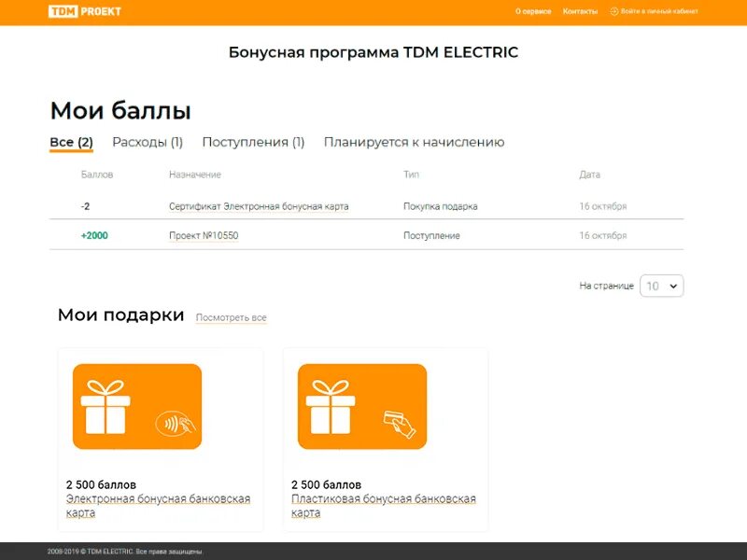
Task: Click the 'Баллов' column header
Action: pos(97,175)
